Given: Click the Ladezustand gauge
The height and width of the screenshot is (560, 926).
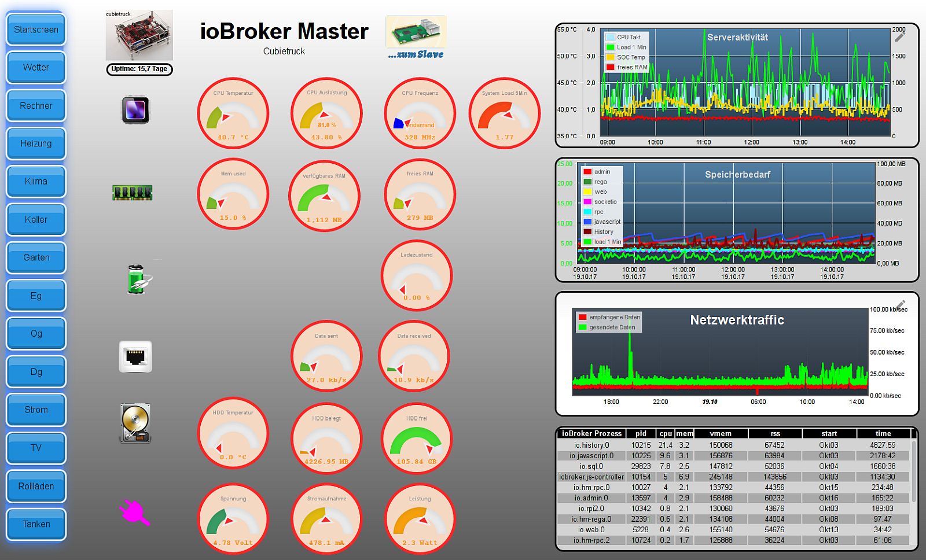Looking at the screenshot, I should pyautogui.click(x=416, y=275).
